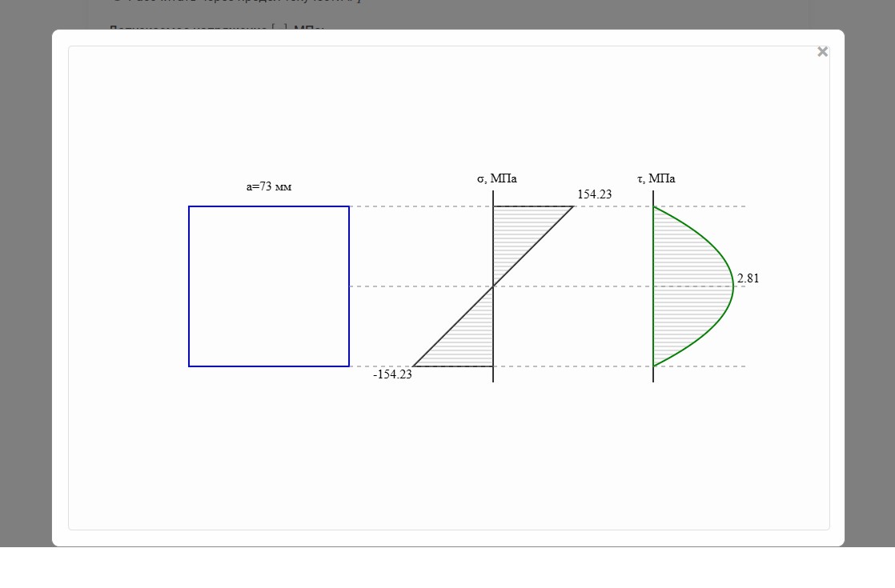Viewport: 895px width, 588px height.
Task: Click the dimmed overlay right of the popup
Action: pos(869,280)
